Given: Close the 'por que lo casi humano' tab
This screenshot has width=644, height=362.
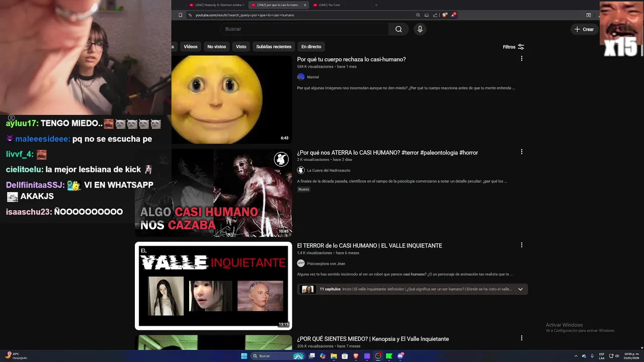Looking at the screenshot, I should tap(305, 5).
